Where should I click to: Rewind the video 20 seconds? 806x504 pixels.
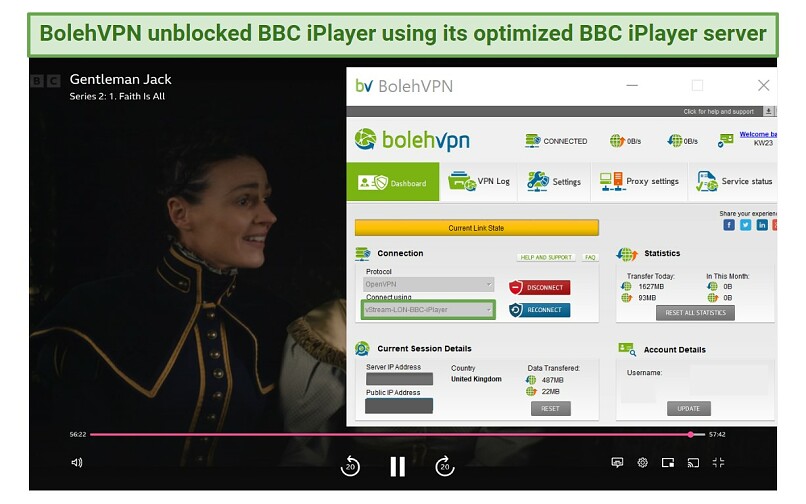(350, 466)
